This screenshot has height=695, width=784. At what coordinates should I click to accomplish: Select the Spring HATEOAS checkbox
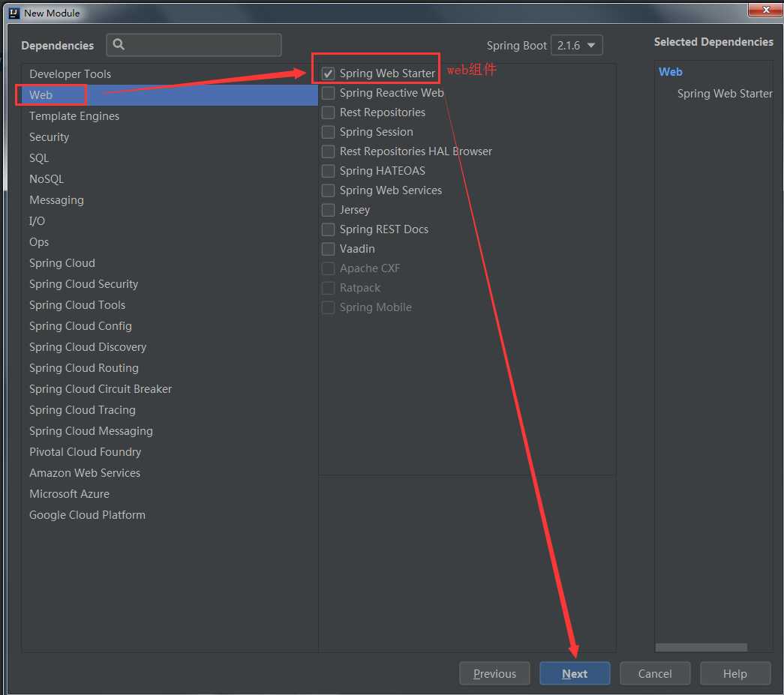(x=328, y=171)
